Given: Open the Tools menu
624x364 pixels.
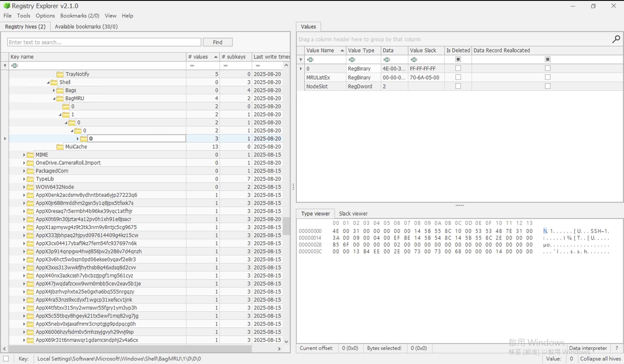Looking at the screenshot, I should tap(24, 15).
